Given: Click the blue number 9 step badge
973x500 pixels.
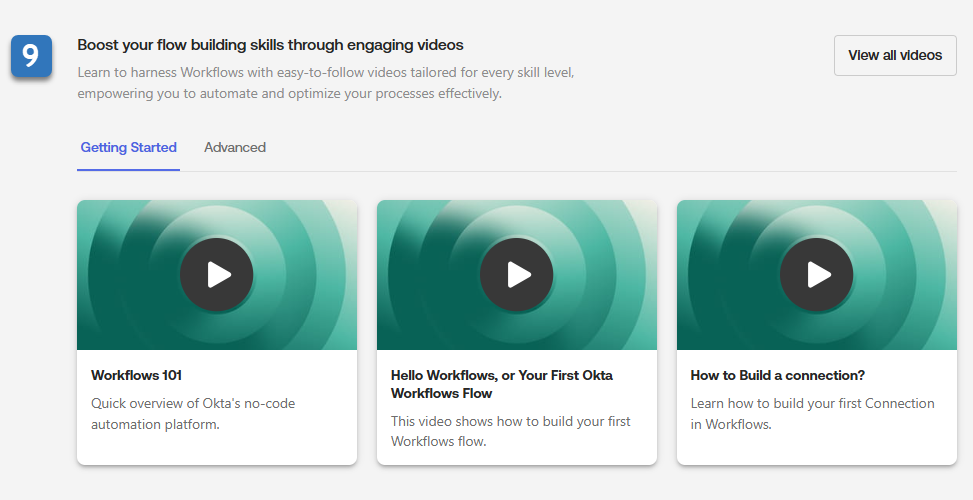Looking at the screenshot, I should click(x=31, y=56).
